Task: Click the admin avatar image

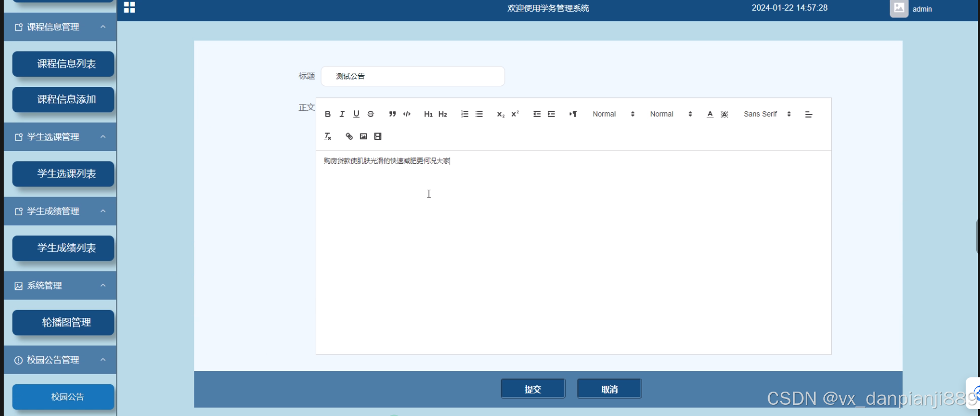Action: [899, 8]
